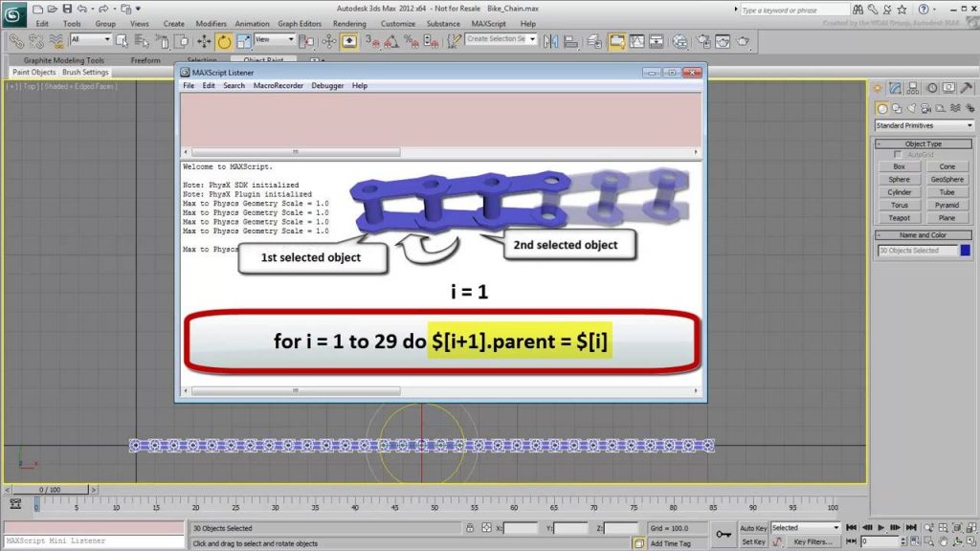Create a Teapot primitive
The image size is (980, 551).
tap(899, 218)
